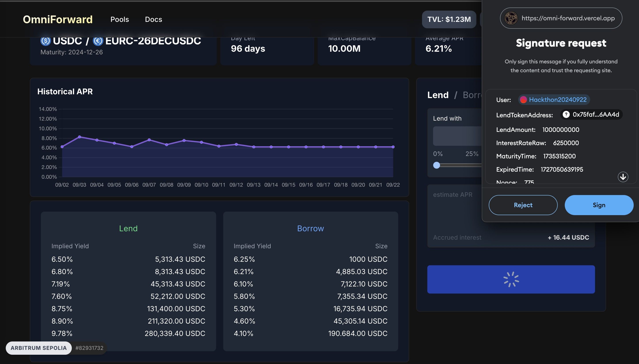Click the + 16.44 USDC accrued interest
Image resolution: width=639 pixels, height=364 pixels.
pos(568,237)
